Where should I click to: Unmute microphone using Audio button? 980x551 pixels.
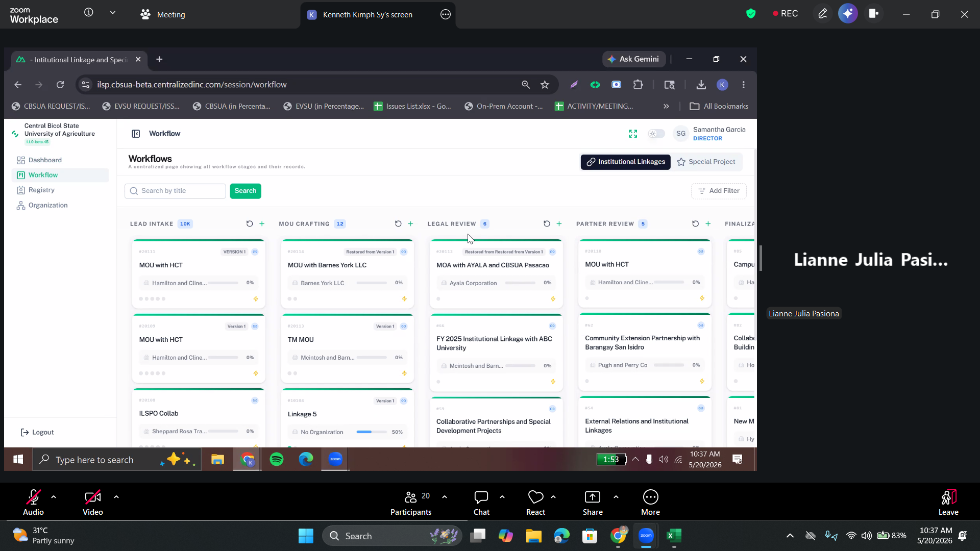coord(33,503)
